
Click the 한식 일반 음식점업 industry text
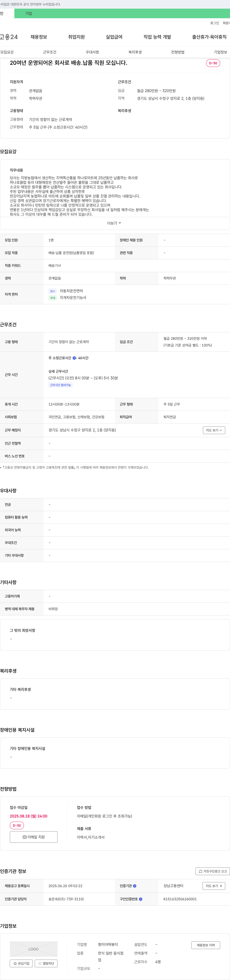pos(110,956)
